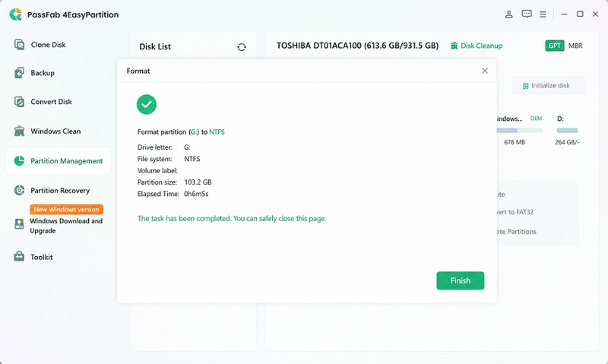608x364 pixels.
Task: Open Partition Recovery
Action: (x=59, y=190)
